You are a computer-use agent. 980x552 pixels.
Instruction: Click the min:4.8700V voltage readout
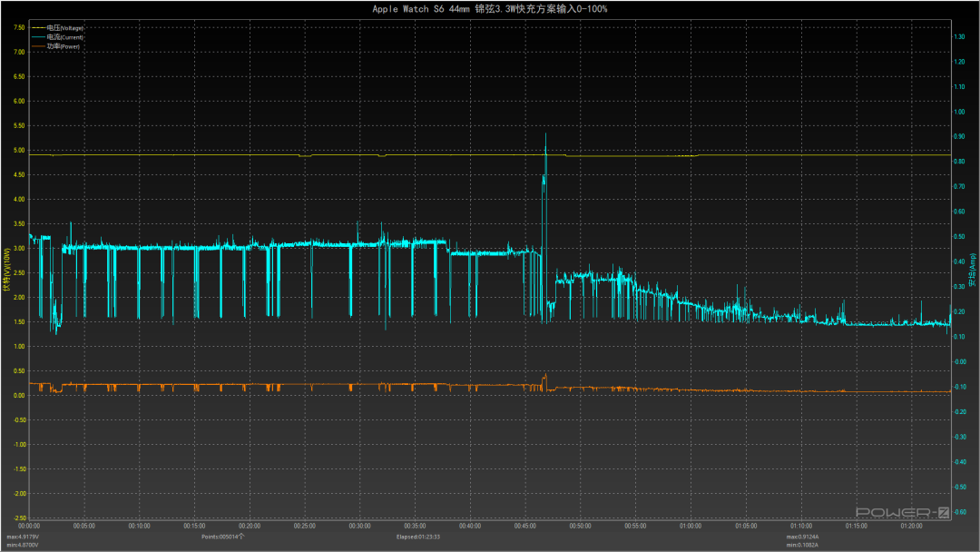coord(23,545)
